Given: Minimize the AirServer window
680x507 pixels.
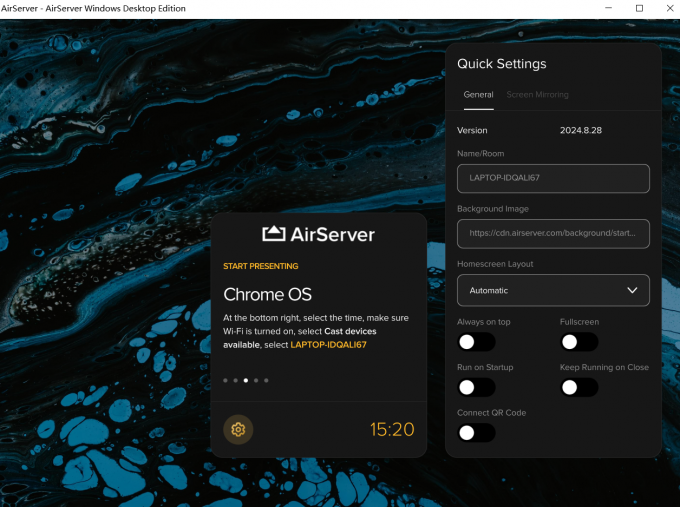Looking at the screenshot, I should point(608,8).
